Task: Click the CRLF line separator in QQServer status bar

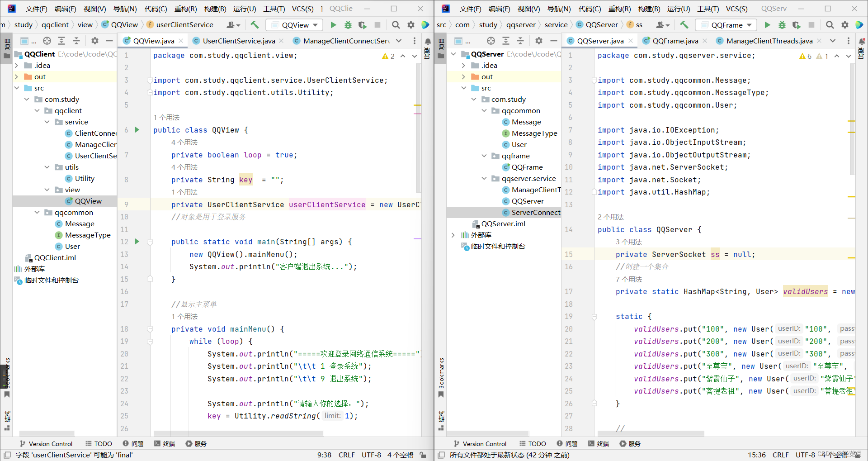Action: (781, 455)
